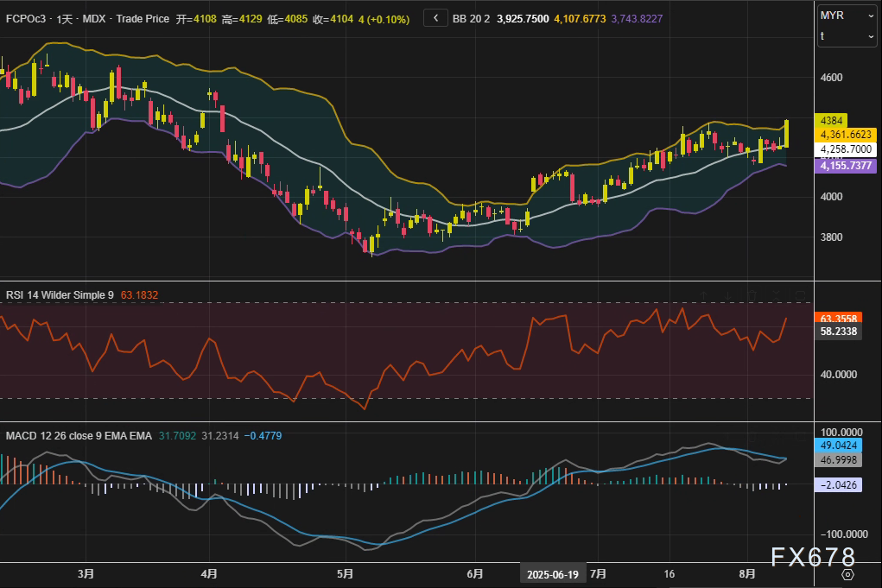Click the 2025-06-19 date marker
The image size is (882, 588).
[555, 574]
